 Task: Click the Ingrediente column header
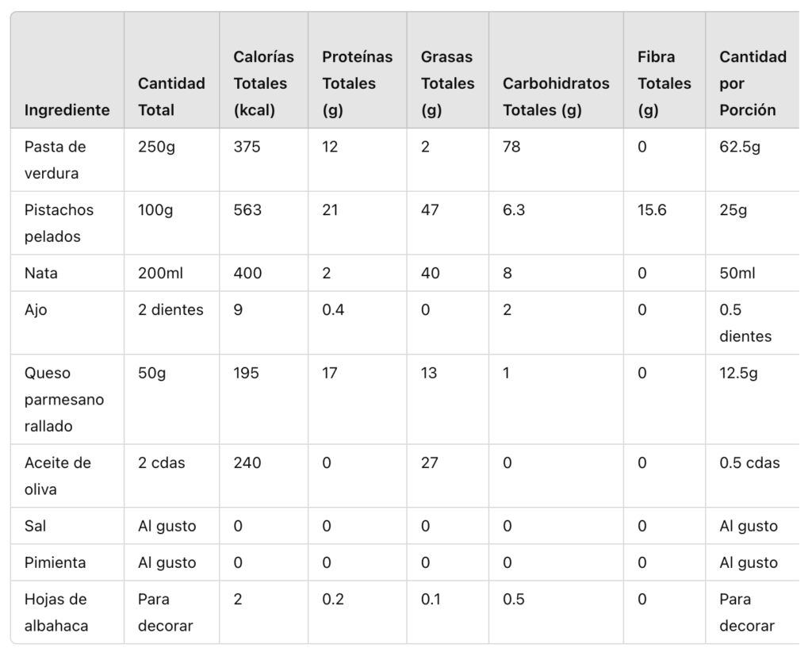67,110
